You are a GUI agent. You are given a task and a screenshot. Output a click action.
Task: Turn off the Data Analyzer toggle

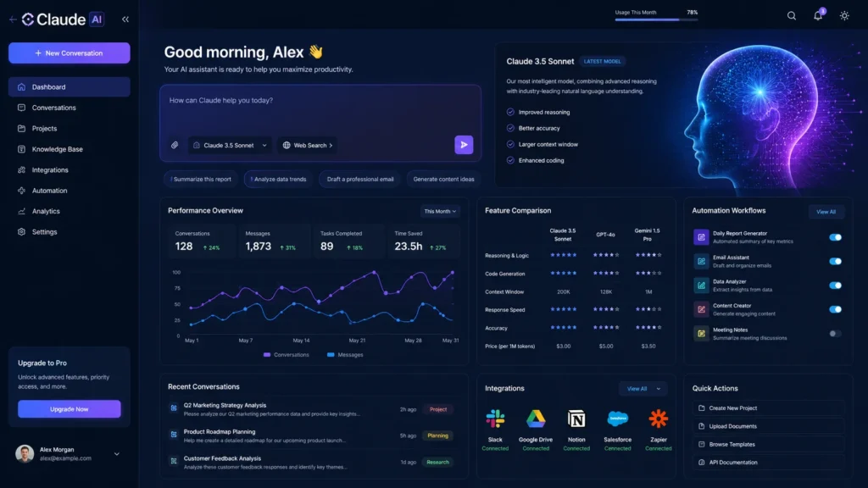point(835,286)
